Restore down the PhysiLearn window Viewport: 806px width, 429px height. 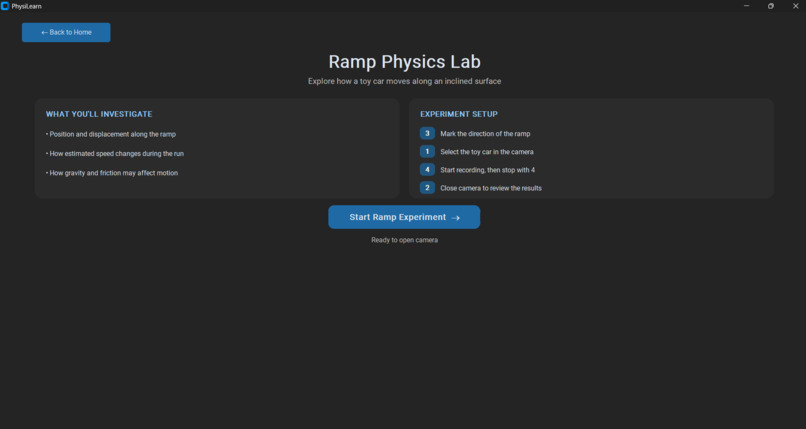(771, 6)
